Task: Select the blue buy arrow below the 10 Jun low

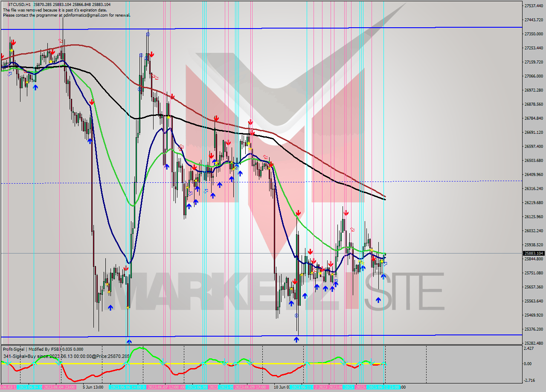Action: click(297, 340)
